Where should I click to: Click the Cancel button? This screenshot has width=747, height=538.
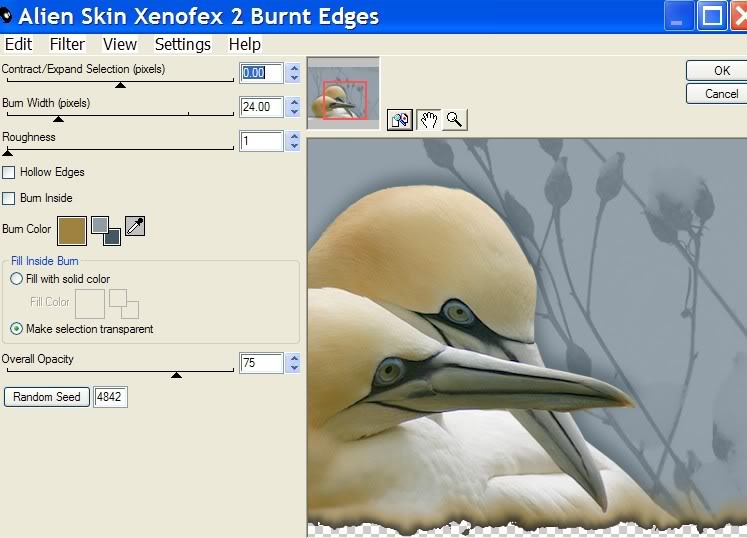[x=717, y=94]
